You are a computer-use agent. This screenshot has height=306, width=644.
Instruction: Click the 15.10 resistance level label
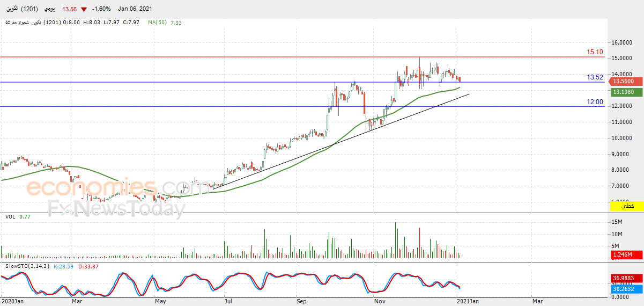[595, 52]
